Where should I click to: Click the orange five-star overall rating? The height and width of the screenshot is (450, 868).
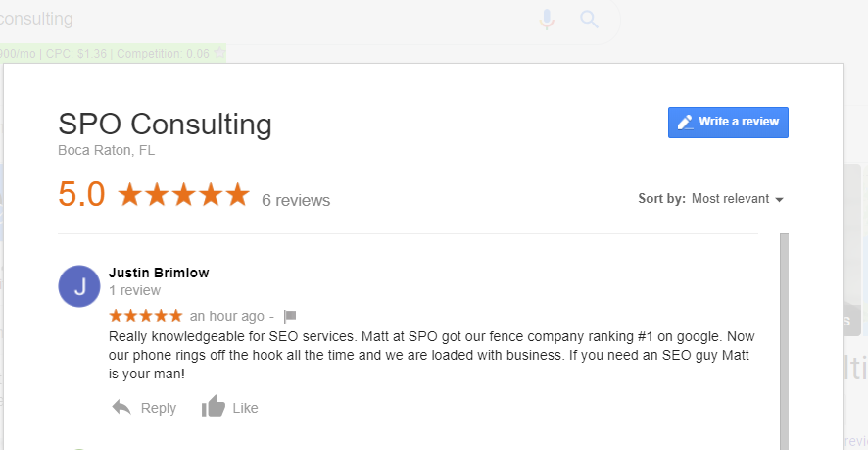tap(184, 194)
